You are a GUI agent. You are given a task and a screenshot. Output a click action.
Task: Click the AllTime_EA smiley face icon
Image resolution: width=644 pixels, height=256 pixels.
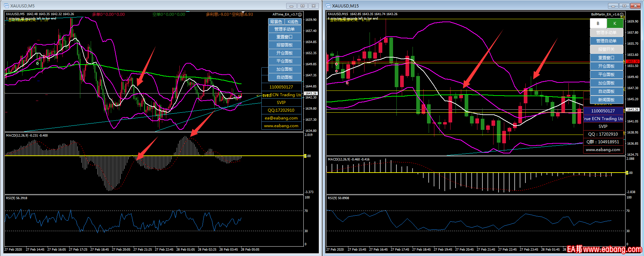coord(300,14)
